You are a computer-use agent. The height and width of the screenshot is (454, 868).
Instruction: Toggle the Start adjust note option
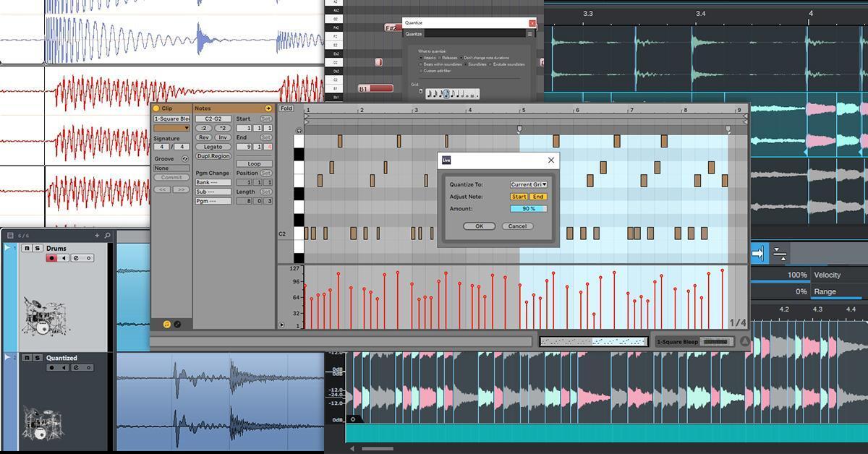click(x=519, y=197)
